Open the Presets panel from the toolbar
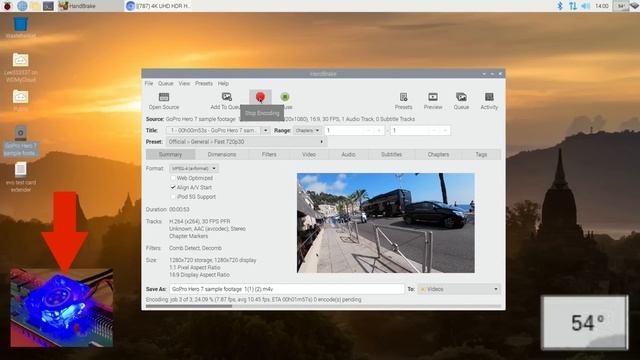640x360 pixels. click(403, 101)
